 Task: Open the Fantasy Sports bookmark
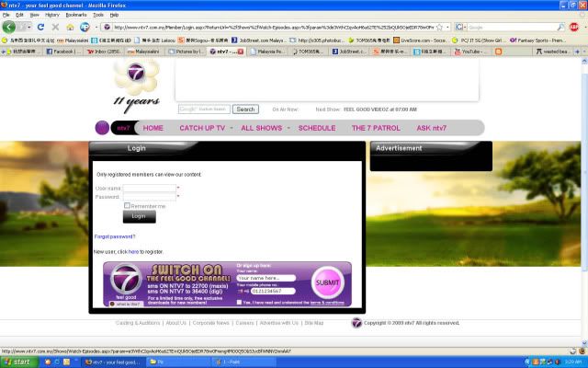pyautogui.click(x=537, y=40)
